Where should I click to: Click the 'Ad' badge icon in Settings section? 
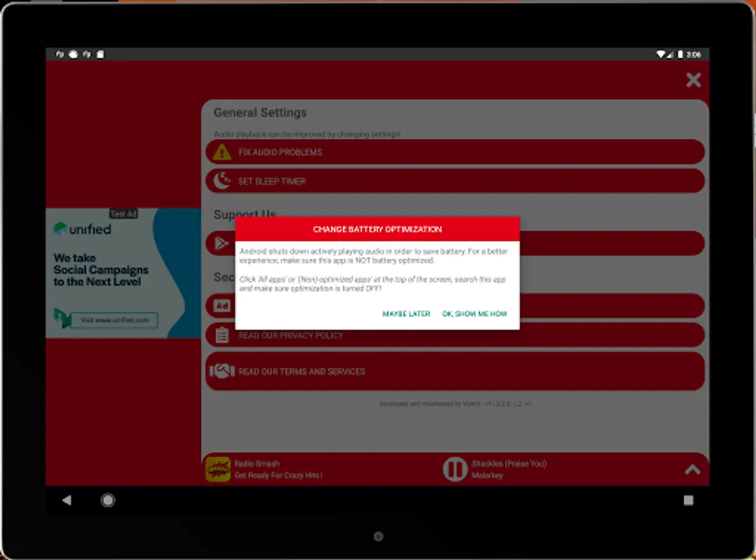(x=222, y=306)
